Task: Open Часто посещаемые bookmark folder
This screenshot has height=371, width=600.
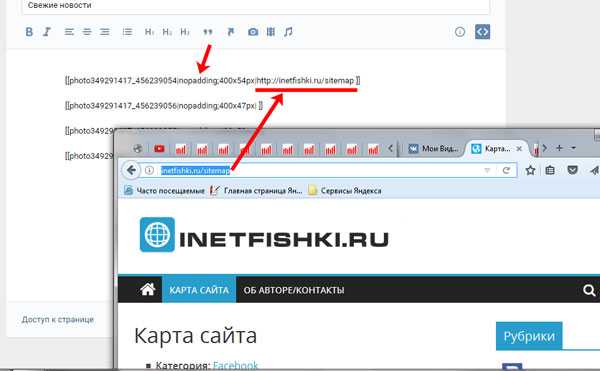Action: pyautogui.click(x=165, y=190)
